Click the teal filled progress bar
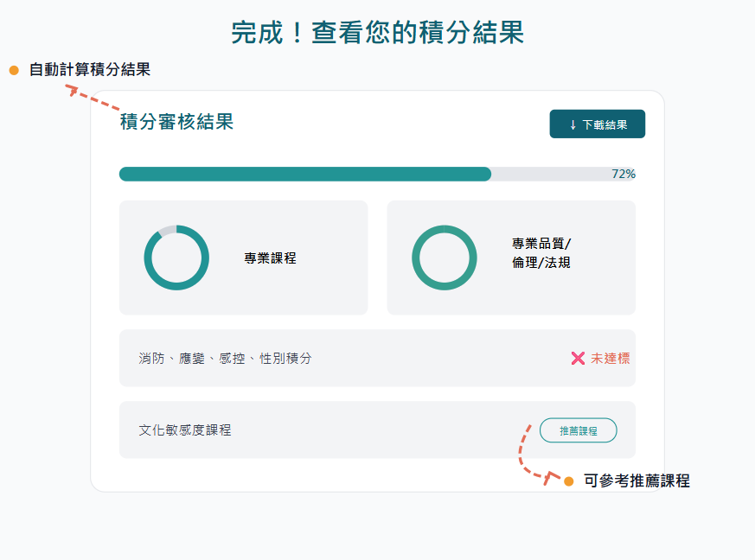755x560 pixels. (304, 174)
